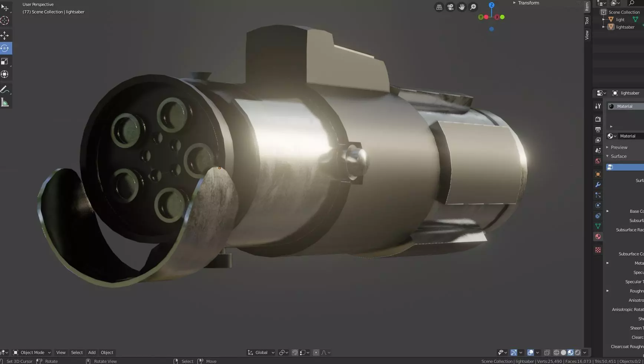Click the Z axis on navigation gizmo
This screenshot has height=364, width=644.
(492, 5)
